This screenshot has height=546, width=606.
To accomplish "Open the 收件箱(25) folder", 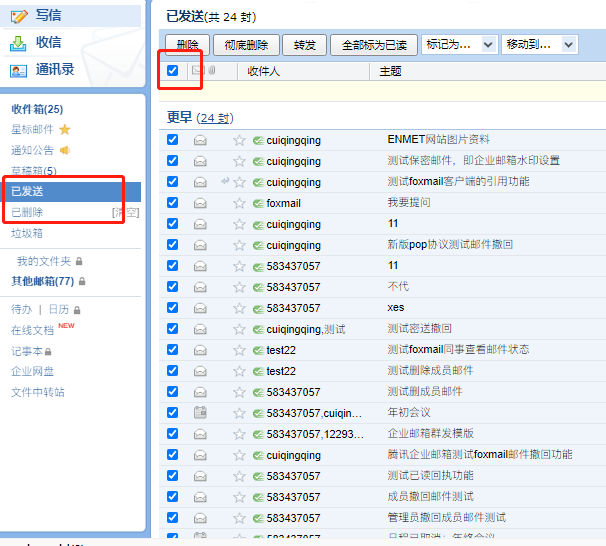I will click(x=37, y=109).
